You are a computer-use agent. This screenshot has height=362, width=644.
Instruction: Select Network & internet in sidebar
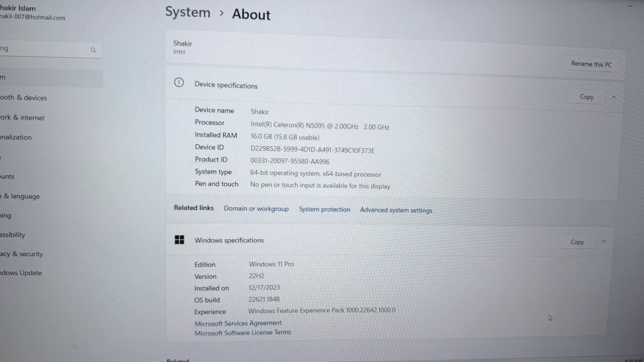click(x=22, y=118)
